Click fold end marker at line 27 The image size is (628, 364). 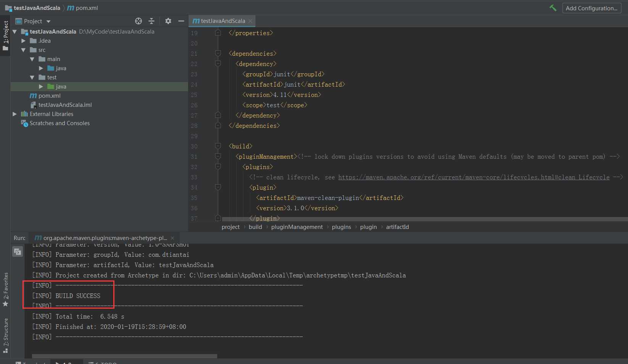(218, 115)
